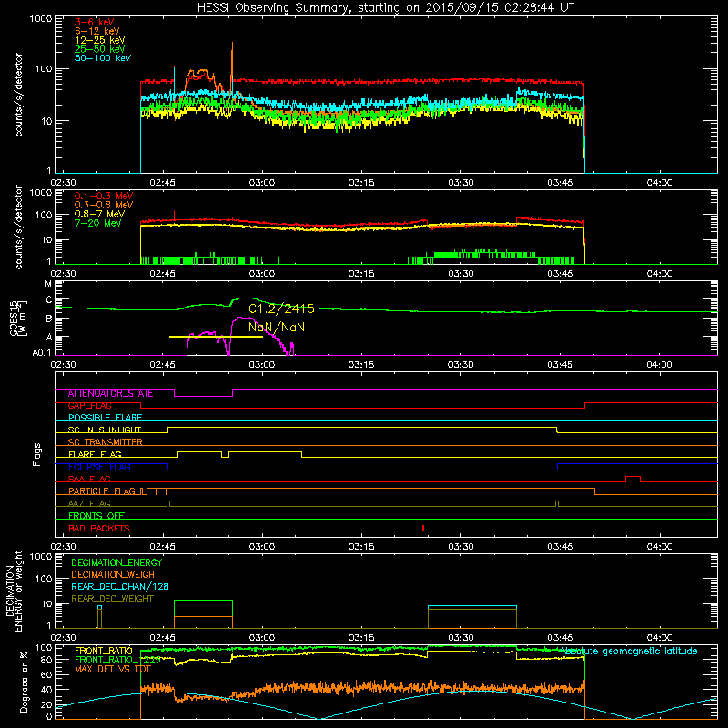
Task: Select the ATTENUATOR_STATE flag label
Action: coord(110,394)
